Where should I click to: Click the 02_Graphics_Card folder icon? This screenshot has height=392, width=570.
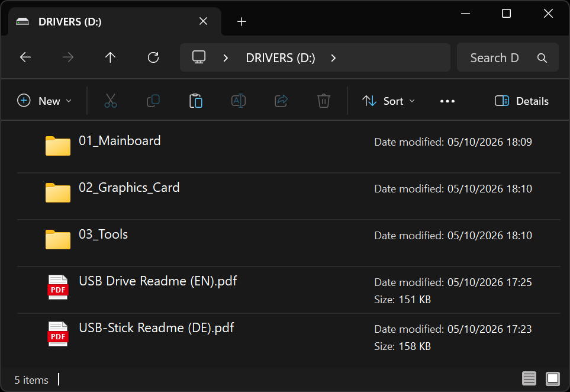click(58, 192)
